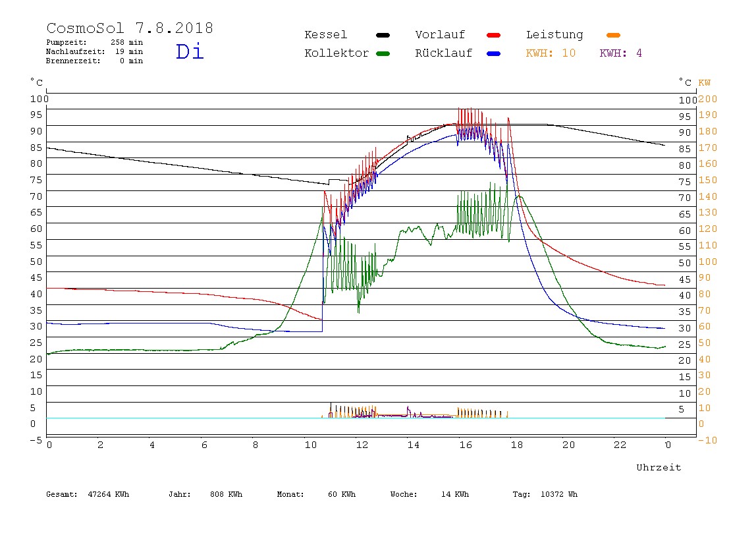The image size is (756, 535).
Task: Click the Pumpzeit value '258 min'
Action: click(x=127, y=42)
